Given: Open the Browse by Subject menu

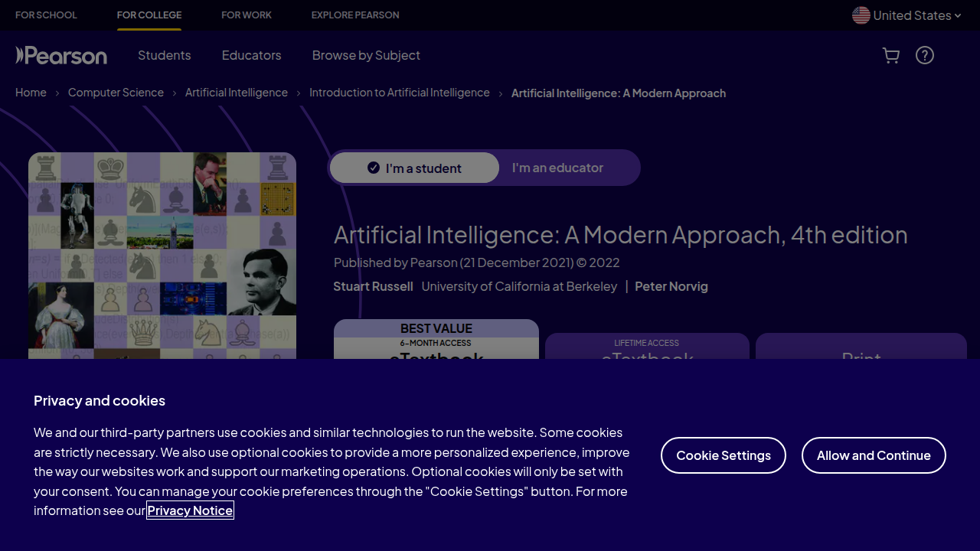Looking at the screenshot, I should pos(366,55).
